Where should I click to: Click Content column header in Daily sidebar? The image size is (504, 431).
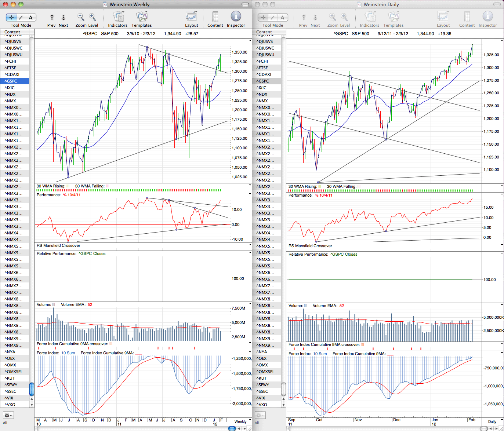pyautogui.click(x=266, y=32)
